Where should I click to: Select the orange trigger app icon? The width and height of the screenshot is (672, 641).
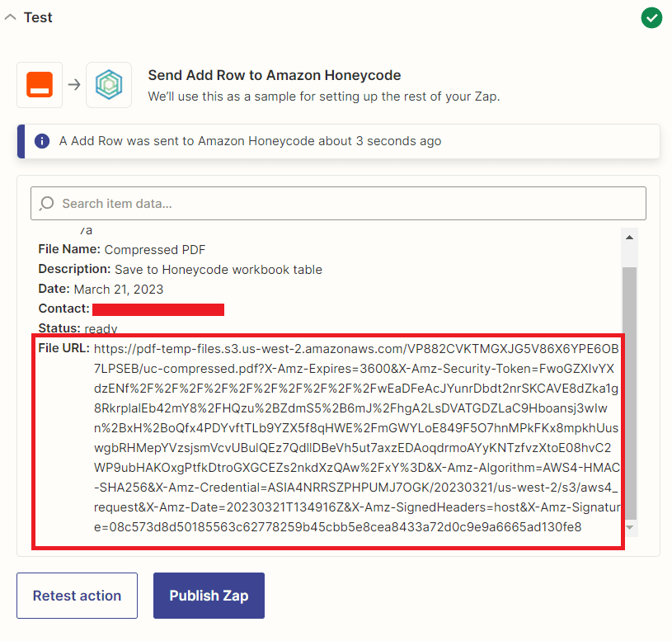click(x=40, y=85)
